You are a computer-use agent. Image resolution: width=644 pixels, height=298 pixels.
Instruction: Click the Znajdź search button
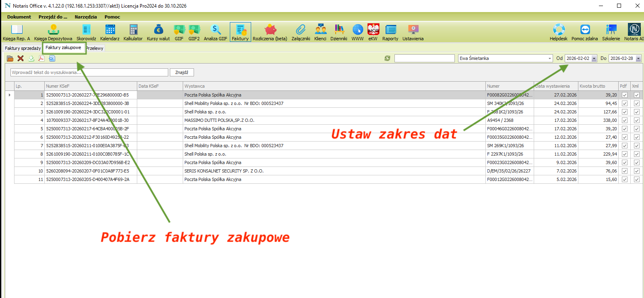(x=182, y=72)
